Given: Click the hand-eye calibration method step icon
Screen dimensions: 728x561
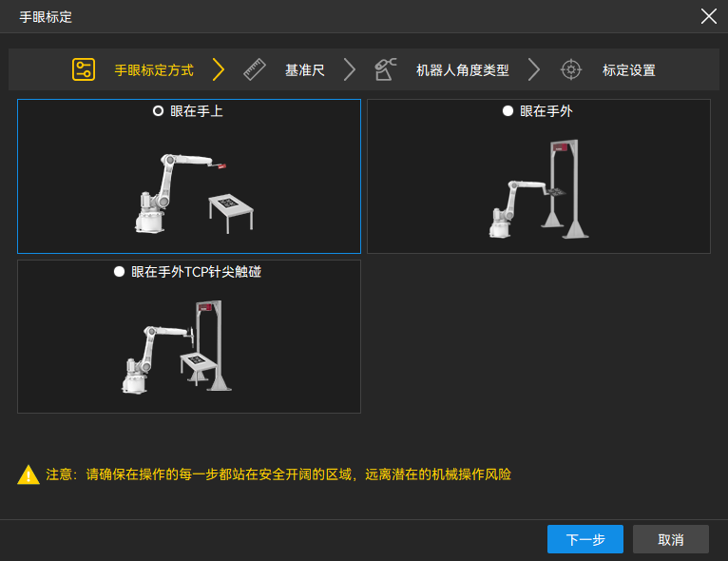Looking at the screenshot, I should (x=84, y=69).
